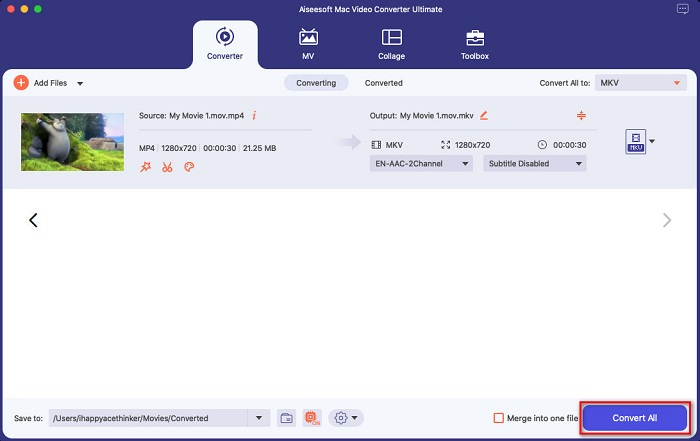Viewport: 700px width, 441px height.
Task: Open the Convert All to MKV dropdown
Action: [x=641, y=83]
